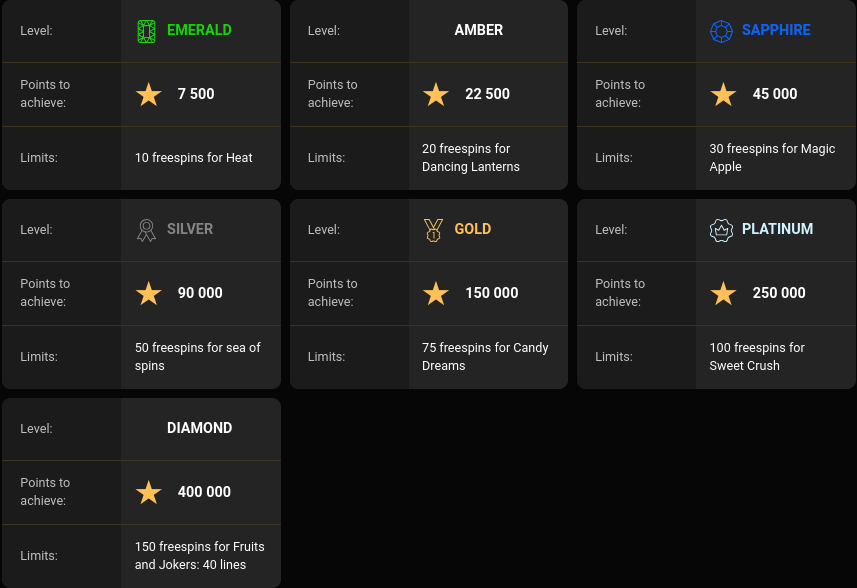Click the Platinum crown badge icon
Image resolution: width=857 pixels, height=588 pixels.
pos(721,230)
